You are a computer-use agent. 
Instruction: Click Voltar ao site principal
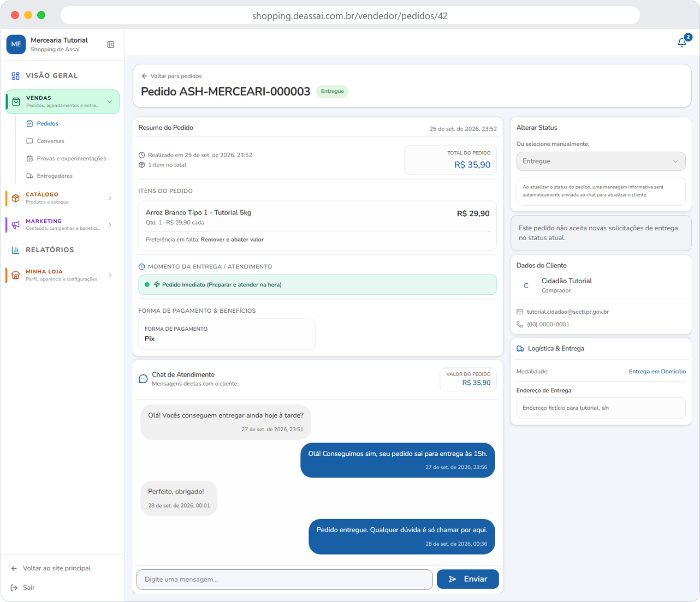51,568
